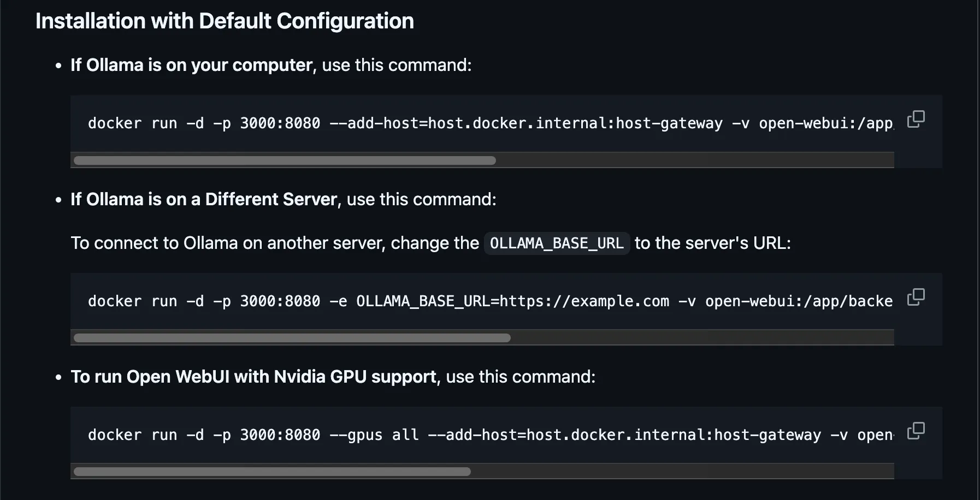Click the inline OLLAMA_BASE_URL code label

556,243
